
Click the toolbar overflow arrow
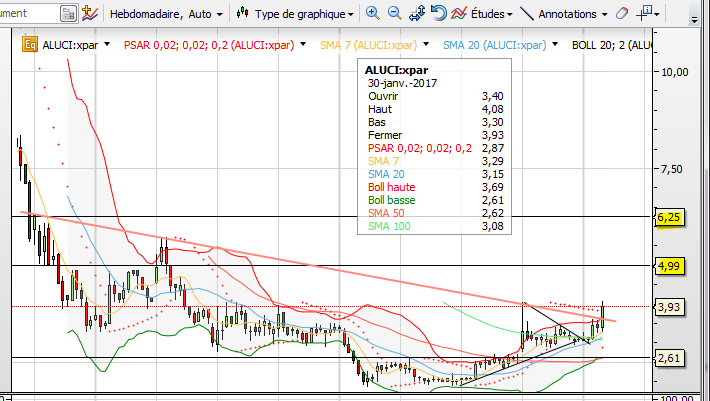[694, 19]
